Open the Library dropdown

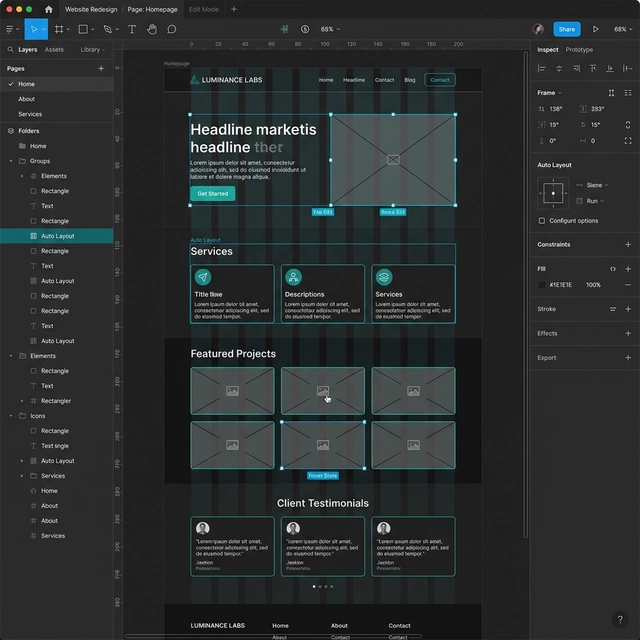click(92, 49)
